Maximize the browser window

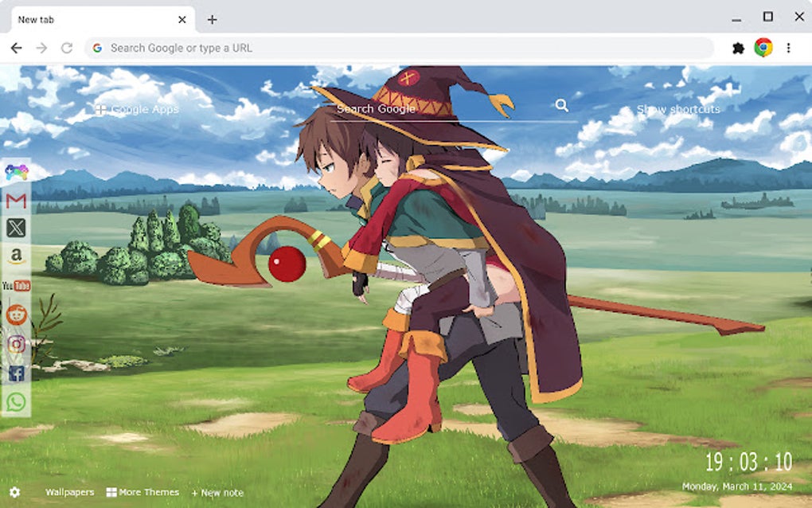[768, 17]
